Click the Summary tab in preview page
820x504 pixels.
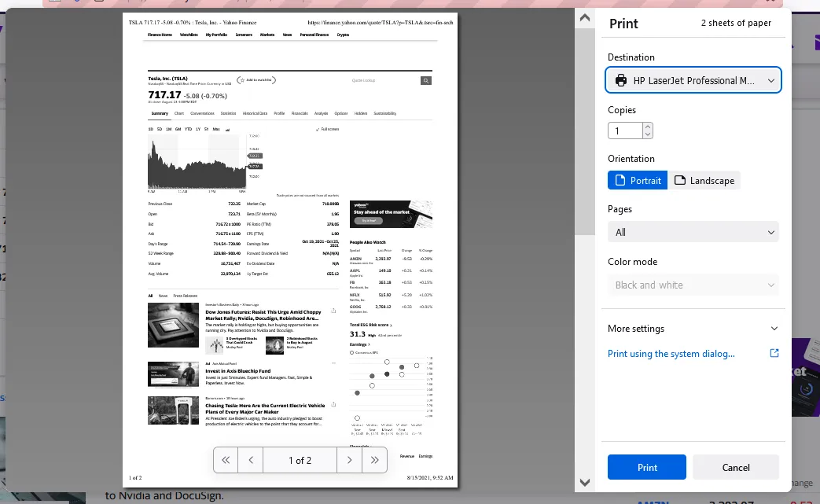(160, 113)
